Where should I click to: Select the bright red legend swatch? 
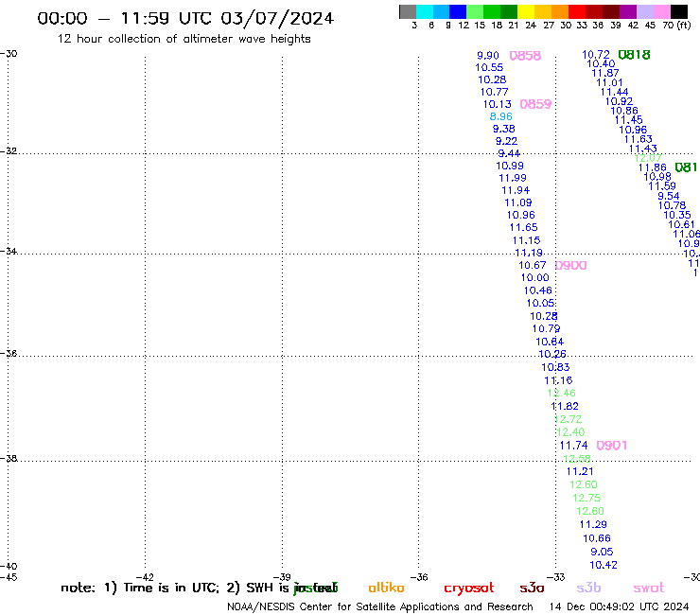(577, 11)
